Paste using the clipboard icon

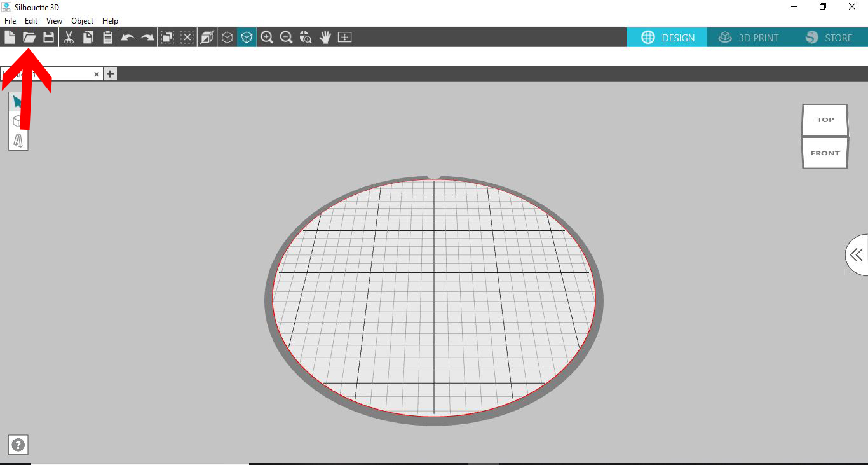(x=108, y=38)
